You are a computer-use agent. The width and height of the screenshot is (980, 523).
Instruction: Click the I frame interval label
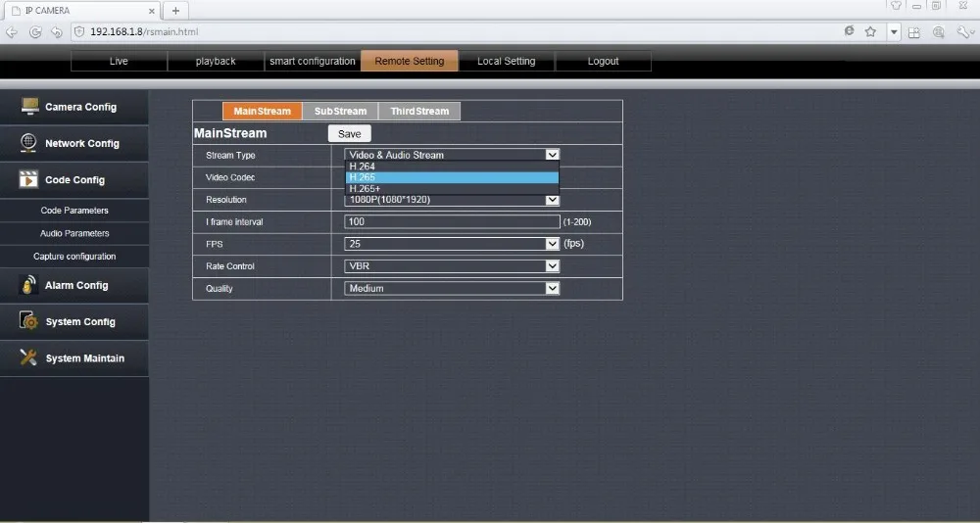pos(234,221)
